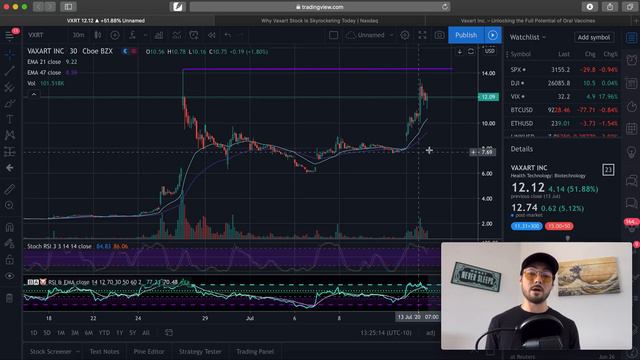Select the patterns drawing tool

click(x=9, y=135)
